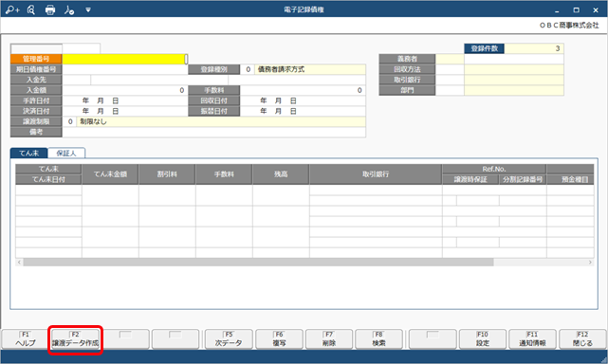Click the 残高 column header
This screenshot has width=608, height=364.
point(281,174)
